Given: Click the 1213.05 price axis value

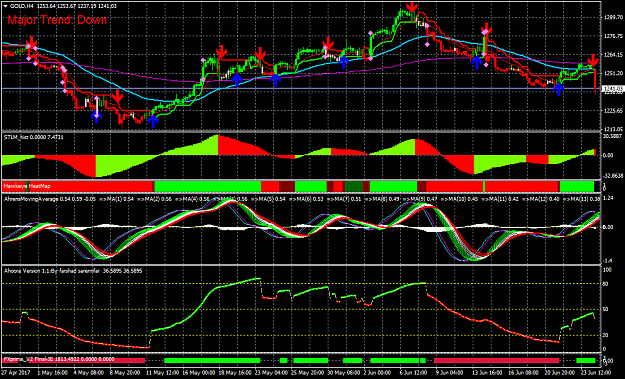Looking at the screenshot, I should pos(613,129).
